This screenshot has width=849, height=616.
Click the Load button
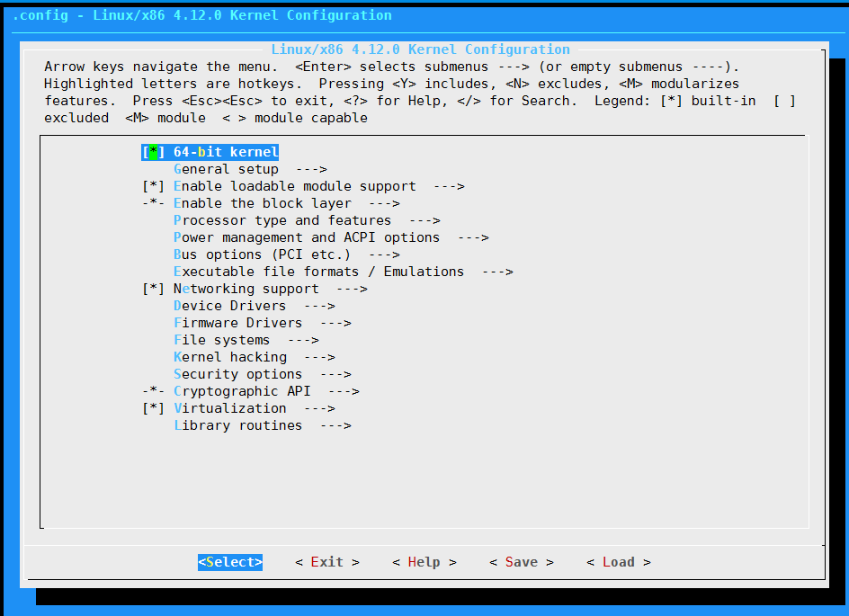pyautogui.click(x=619, y=562)
